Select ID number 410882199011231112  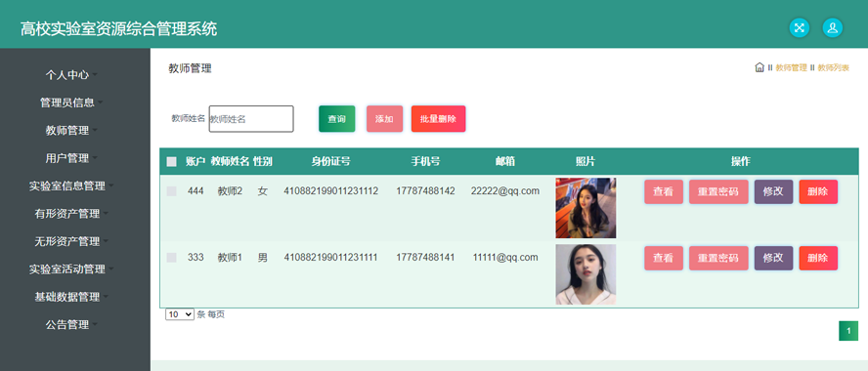(x=331, y=191)
